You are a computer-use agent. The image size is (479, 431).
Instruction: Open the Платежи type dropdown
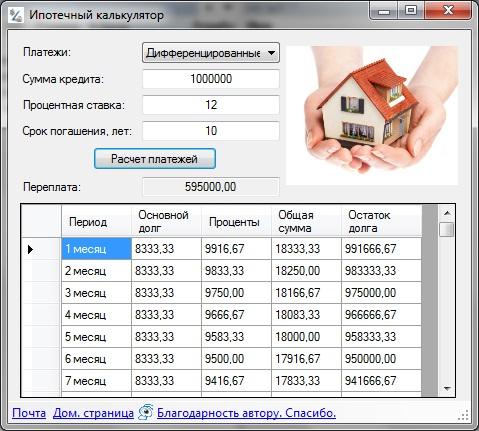pyautogui.click(x=211, y=53)
